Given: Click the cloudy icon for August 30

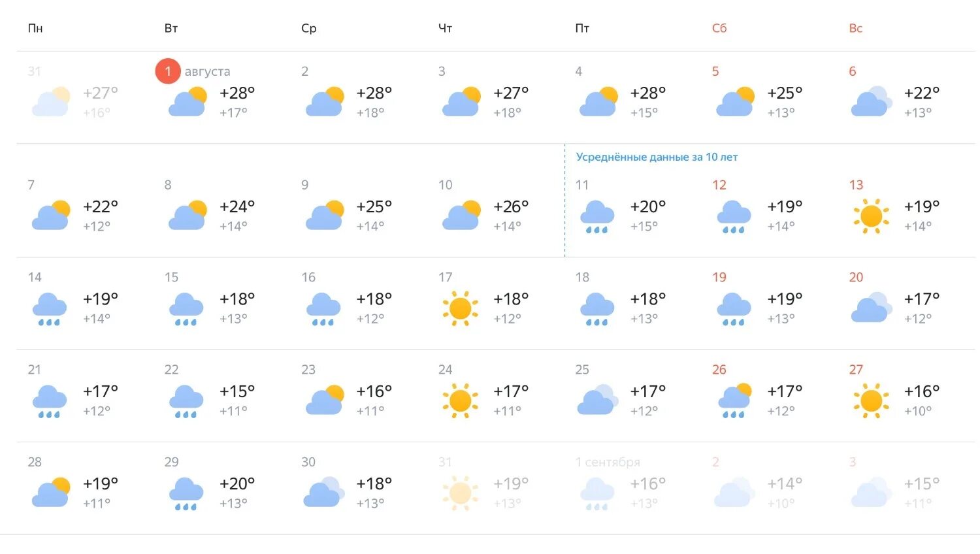Looking at the screenshot, I should pyautogui.click(x=324, y=493).
